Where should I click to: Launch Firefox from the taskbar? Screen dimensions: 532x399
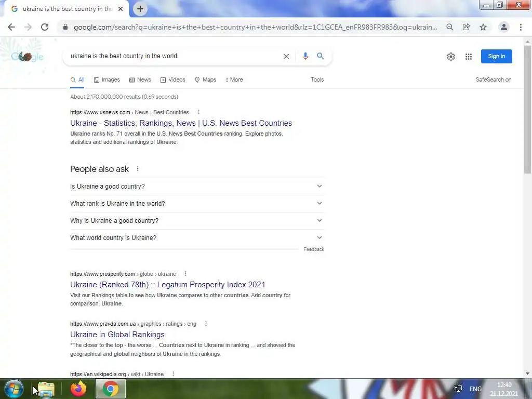[78, 389]
